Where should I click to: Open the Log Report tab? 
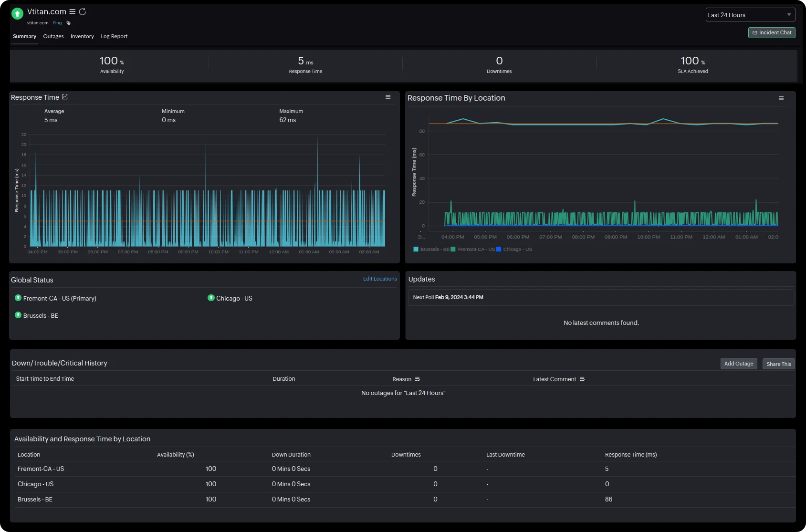(114, 36)
